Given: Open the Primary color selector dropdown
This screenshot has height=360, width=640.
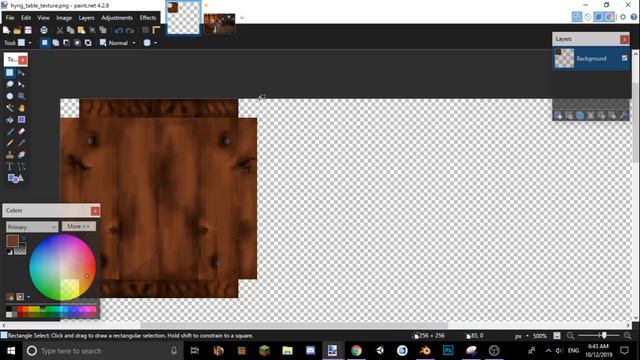Looking at the screenshot, I should 31,227.
